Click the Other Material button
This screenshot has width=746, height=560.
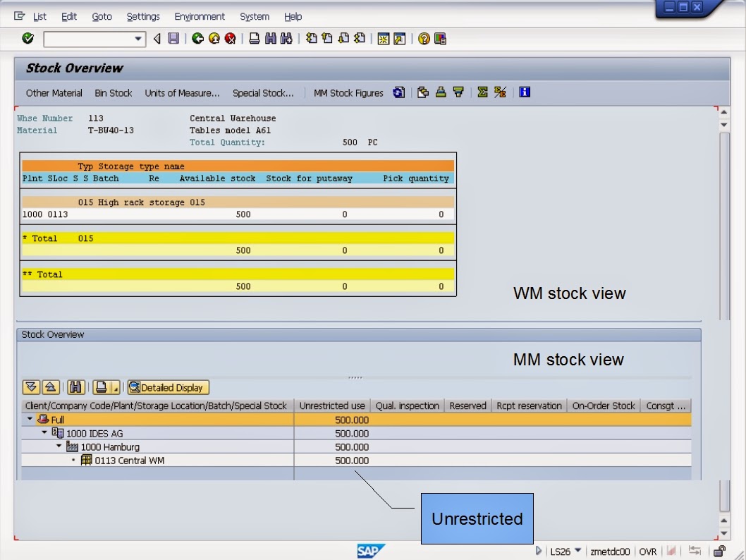(54, 92)
